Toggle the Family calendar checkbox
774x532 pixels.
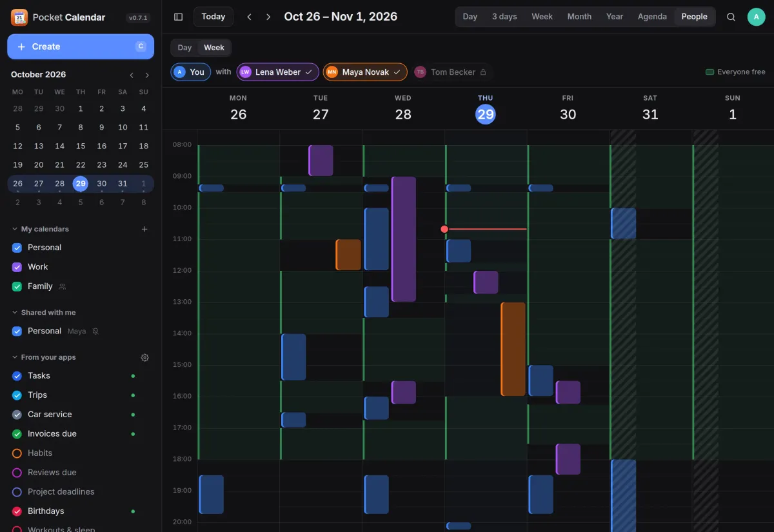tap(17, 286)
